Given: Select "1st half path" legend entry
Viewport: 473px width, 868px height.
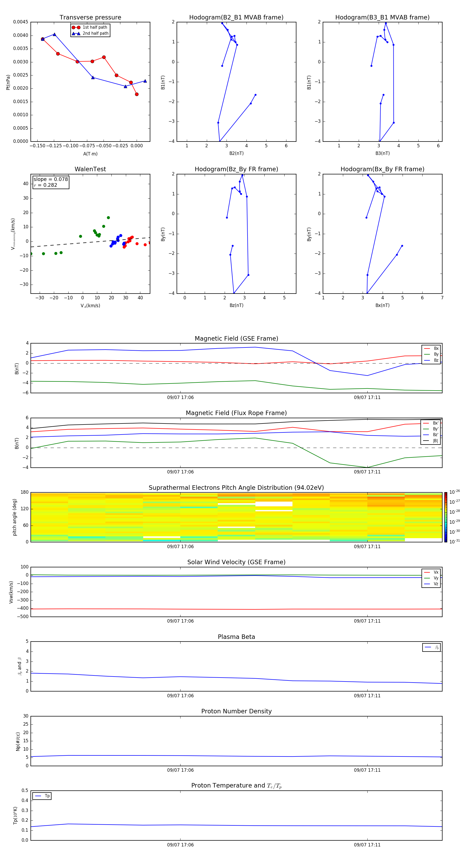Looking at the screenshot, I should pyautogui.click(x=90, y=27).
